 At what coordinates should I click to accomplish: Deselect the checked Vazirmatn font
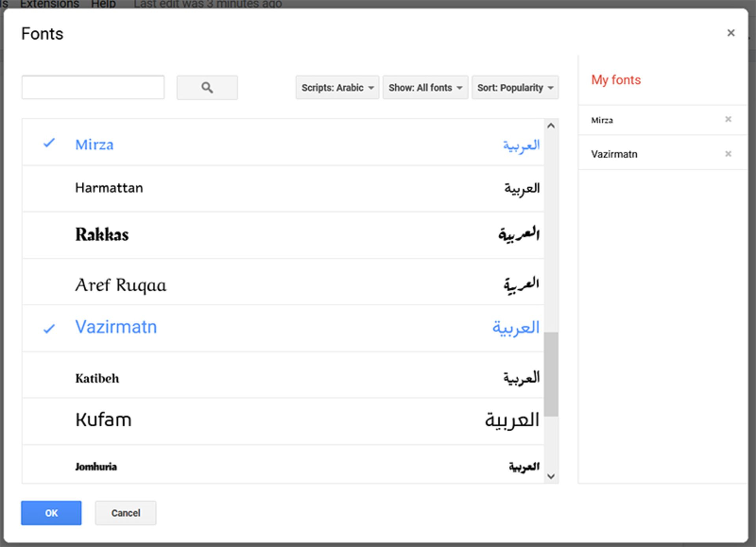click(49, 328)
